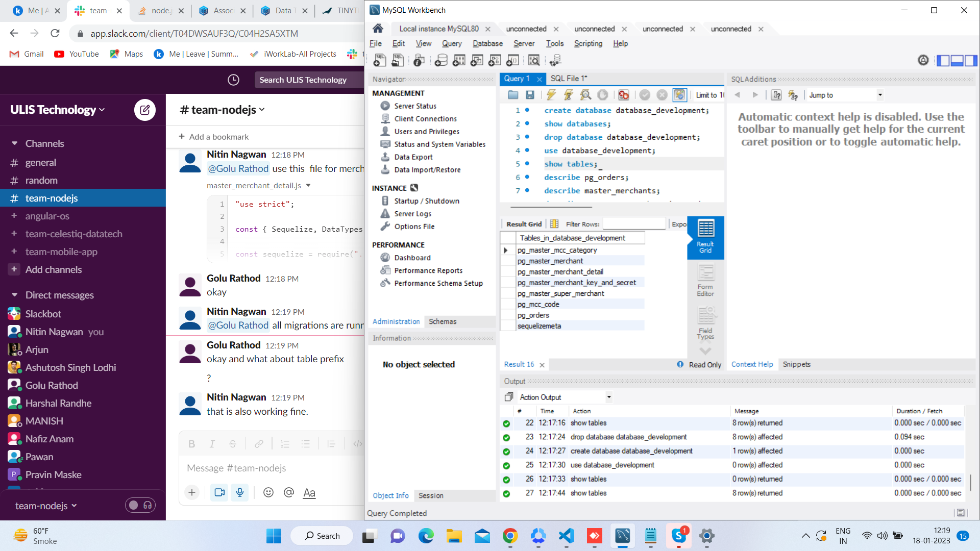Toggle the left sidebar panel visibility
This screenshot has width=980, height=551.
point(943,60)
